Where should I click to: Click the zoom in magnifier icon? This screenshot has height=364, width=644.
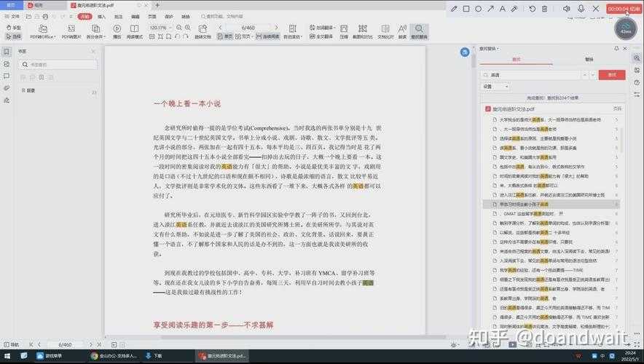point(188,28)
